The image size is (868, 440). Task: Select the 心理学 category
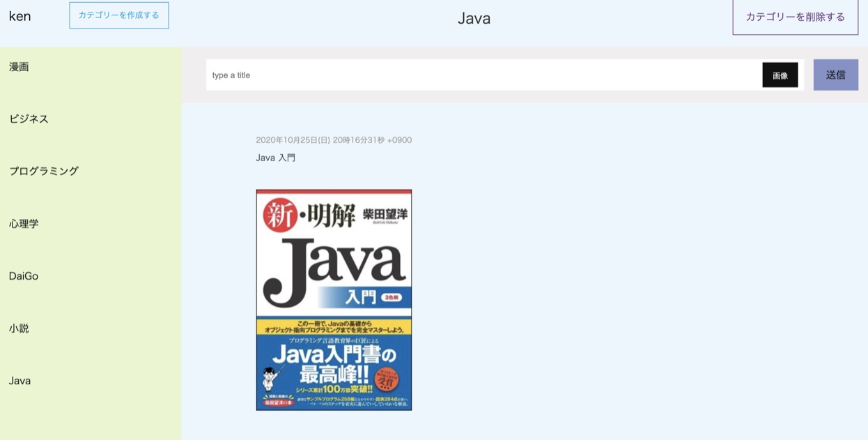(24, 224)
